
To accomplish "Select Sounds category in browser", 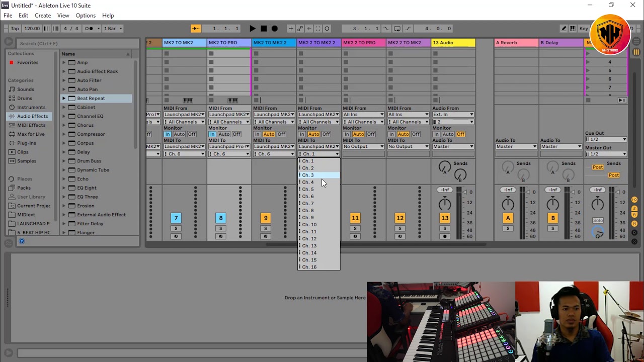I will point(26,89).
